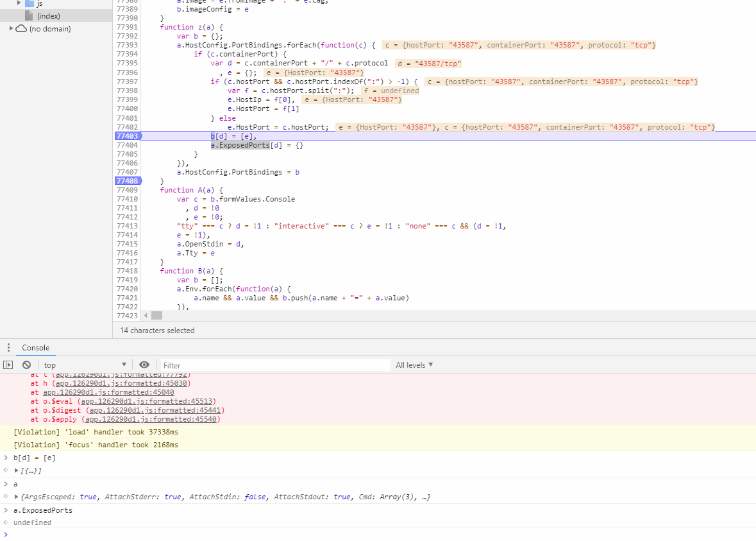Viewport: 756px width, 541px height.
Task: Create a live expression with the eye icon
Action: [x=144, y=365]
